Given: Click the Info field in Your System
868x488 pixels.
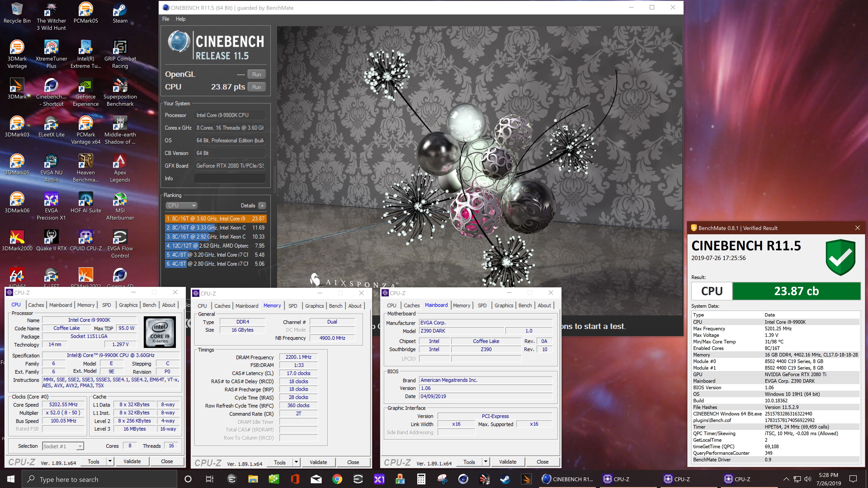Looking at the screenshot, I should (230, 178).
